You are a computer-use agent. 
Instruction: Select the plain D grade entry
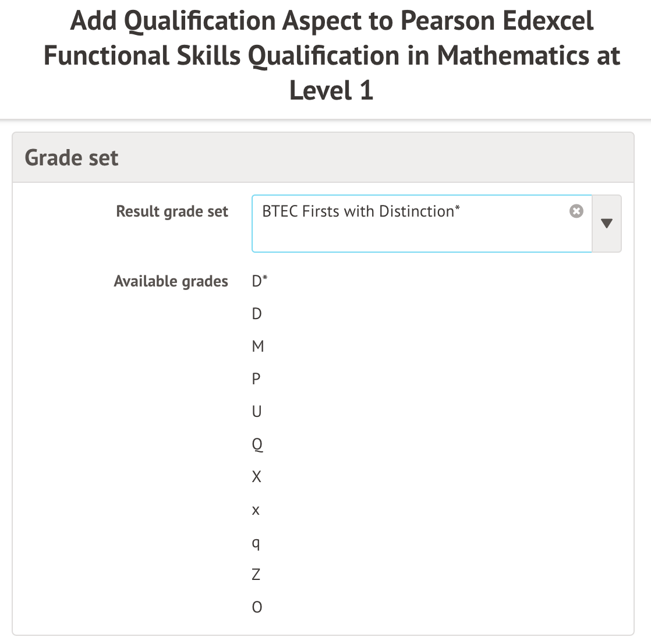(257, 314)
